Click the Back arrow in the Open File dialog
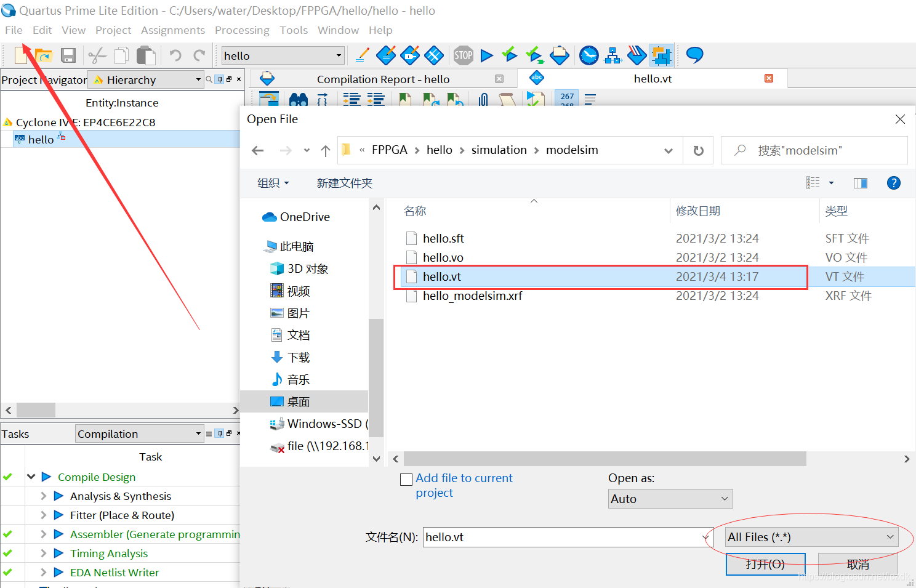 [258, 150]
